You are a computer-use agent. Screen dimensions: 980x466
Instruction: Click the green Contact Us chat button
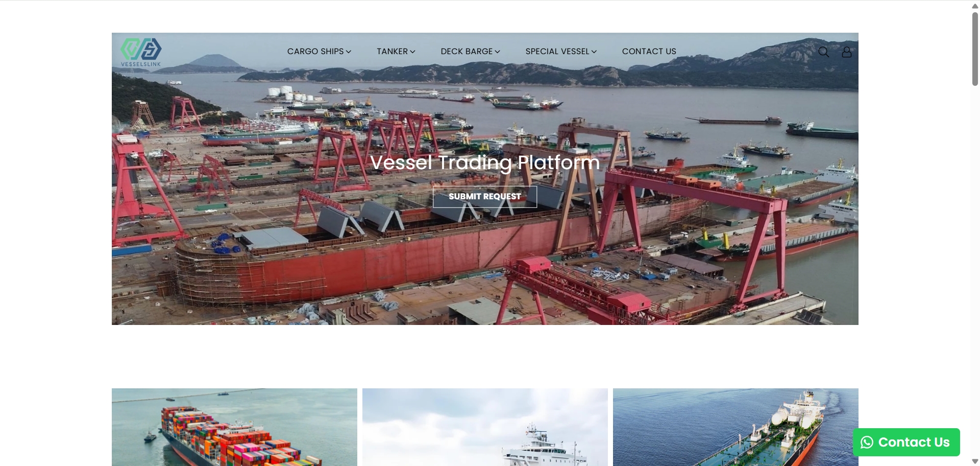pos(906,442)
